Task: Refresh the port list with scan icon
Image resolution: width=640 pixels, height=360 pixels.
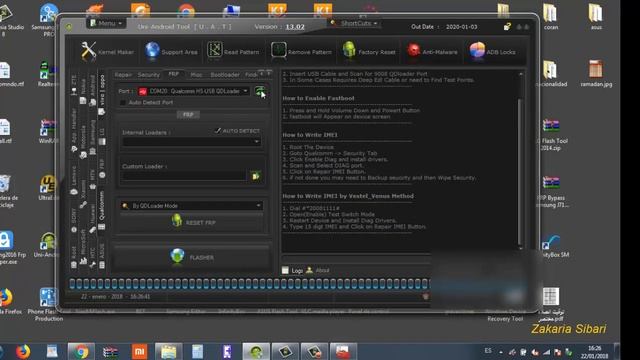Action: coord(260,91)
